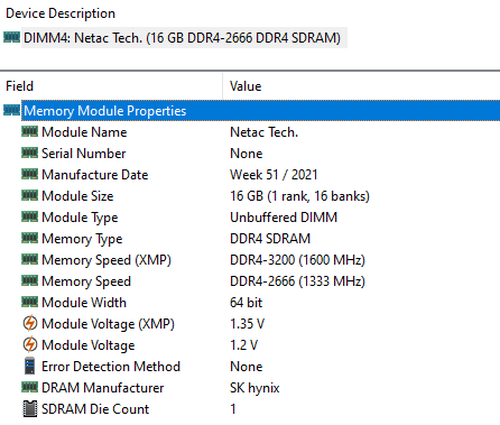
Task: Click the value DDR4-2666 (1333 MHz)
Action: [298, 282]
